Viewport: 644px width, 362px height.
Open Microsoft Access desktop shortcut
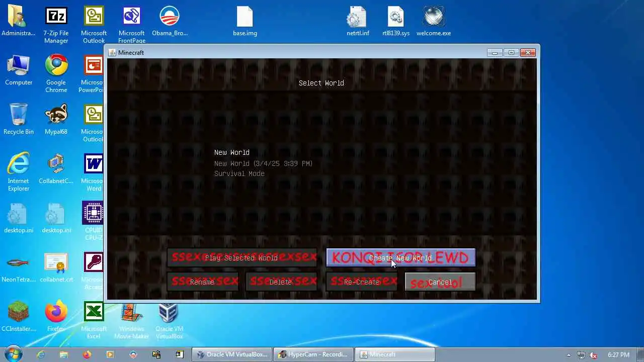(x=93, y=271)
